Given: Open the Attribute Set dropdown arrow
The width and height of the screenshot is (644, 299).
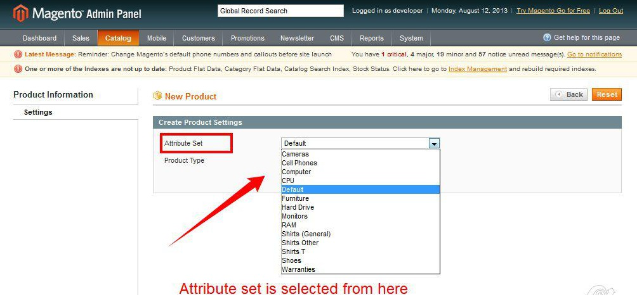Looking at the screenshot, I should tap(434, 143).
